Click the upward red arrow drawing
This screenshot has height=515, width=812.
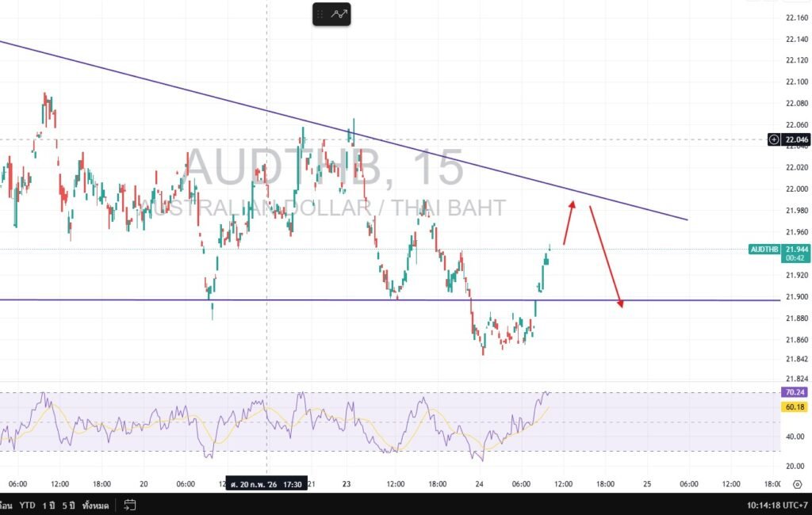click(x=569, y=223)
